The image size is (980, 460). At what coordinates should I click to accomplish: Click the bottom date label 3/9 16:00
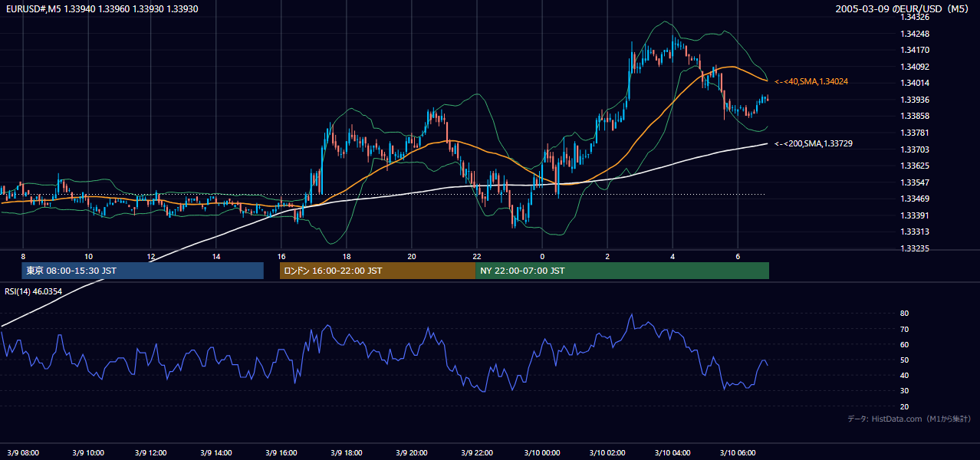281,453
